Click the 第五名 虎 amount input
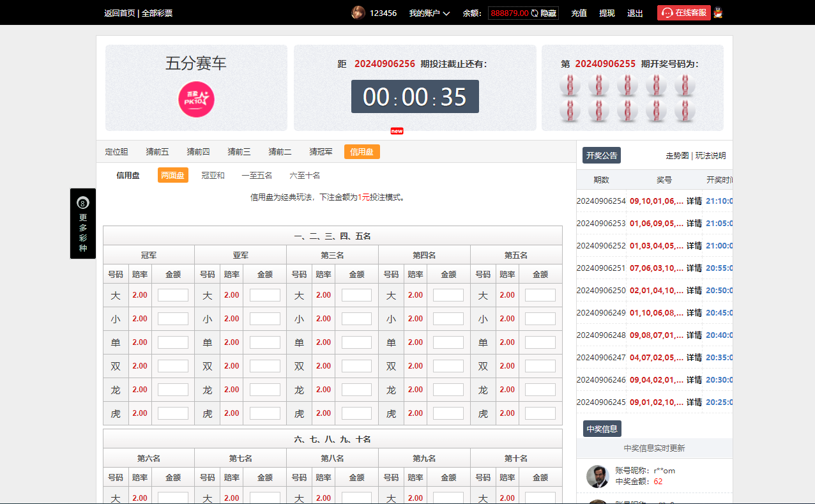The height and width of the screenshot is (504, 815). point(540,413)
